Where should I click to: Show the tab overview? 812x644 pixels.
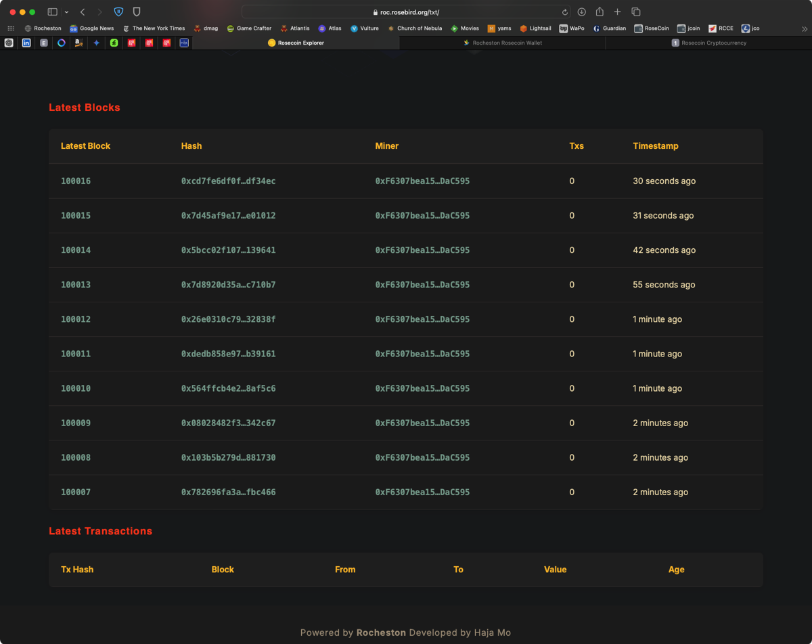click(x=636, y=12)
